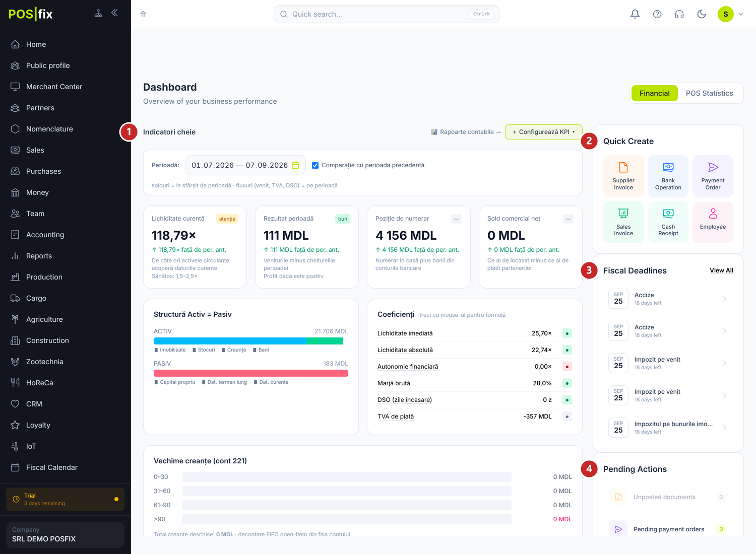Click the headset support icon
This screenshot has height=554, width=756.
point(679,14)
